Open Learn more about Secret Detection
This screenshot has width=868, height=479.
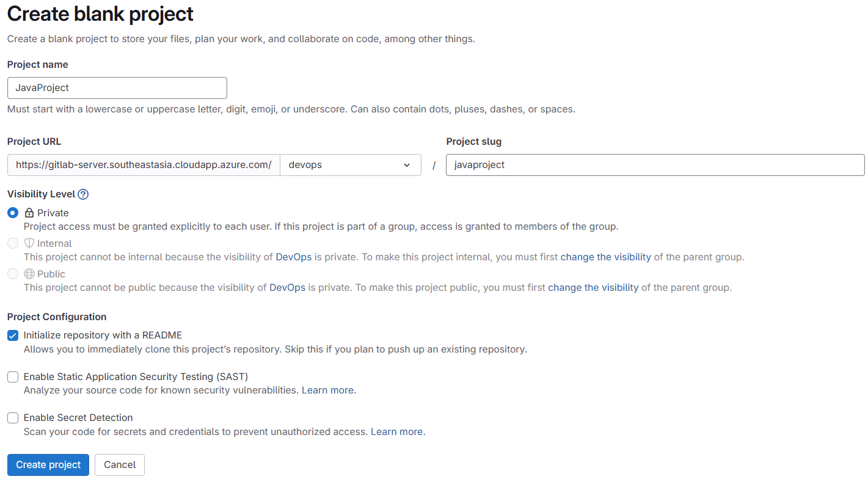pyautogui.click(x=396, y=431)
